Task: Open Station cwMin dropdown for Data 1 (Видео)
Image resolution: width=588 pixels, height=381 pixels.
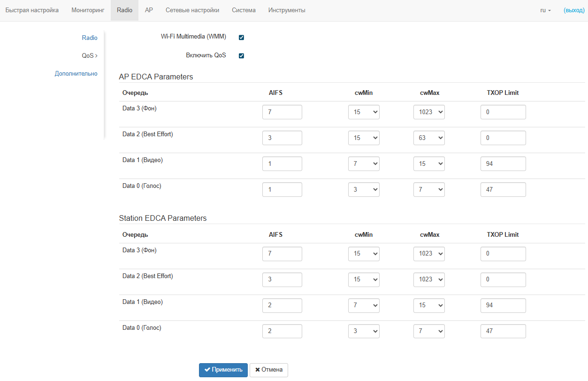Action: click(364, 305)
